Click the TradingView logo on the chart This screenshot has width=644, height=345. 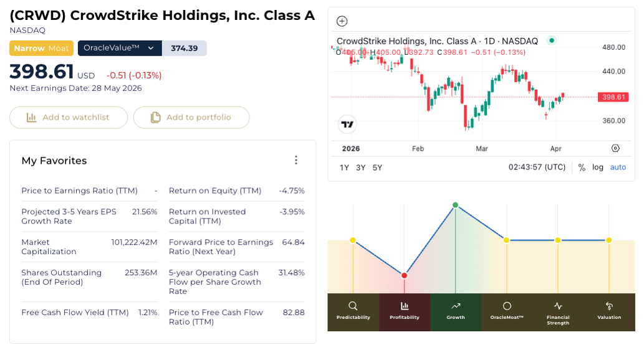click(347, 124)
